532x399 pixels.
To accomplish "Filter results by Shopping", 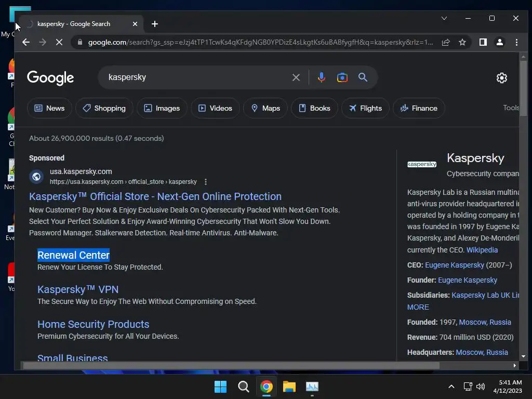I will pos(104,108).
